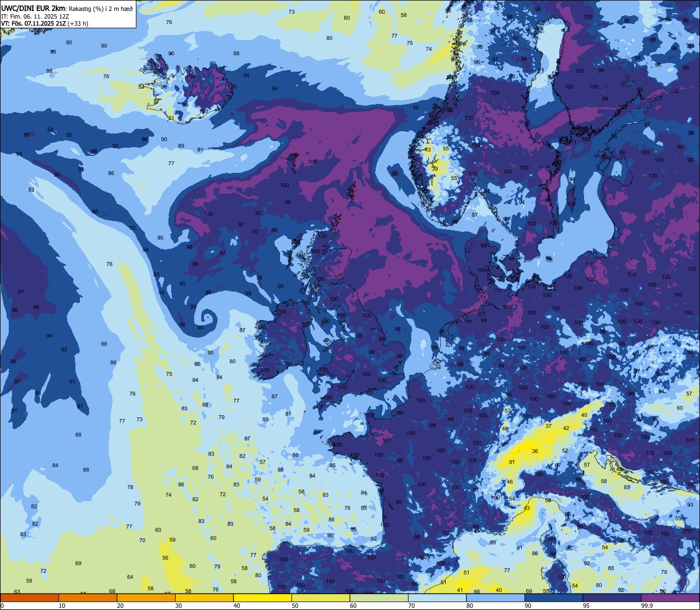Screen dimensions: 700x610
Task: Click the 40–50% bright yellow legend swatch
Action: click(x=262, y=597)
